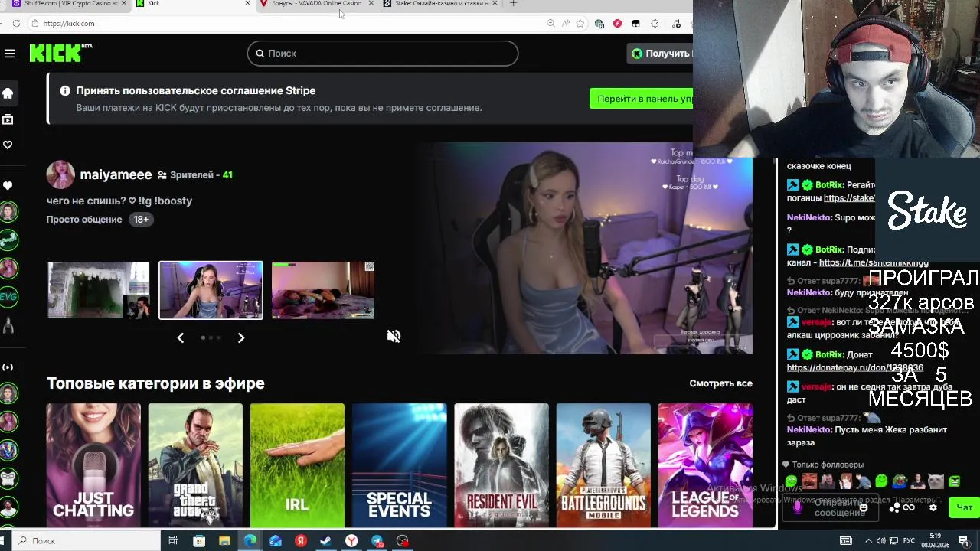Switch to the Kick browser tab

click(191, 4)
